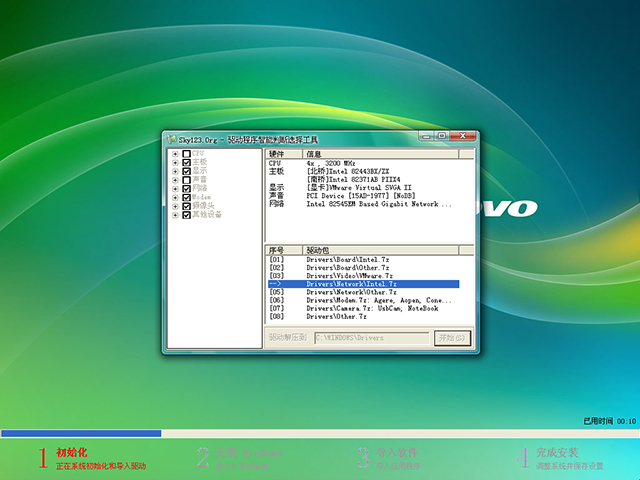
Task: Click the Sky123 app icon in title bar
Action: coord(172,137)
